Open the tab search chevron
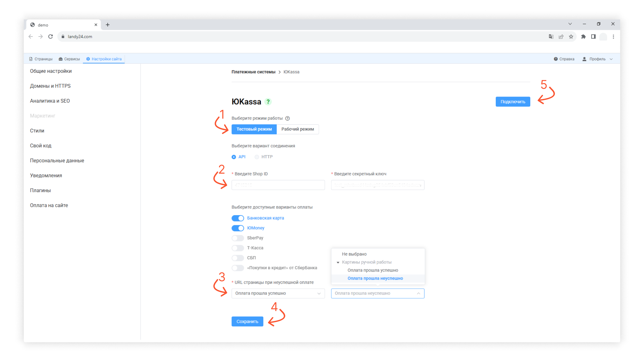 [x=570, y=24]
